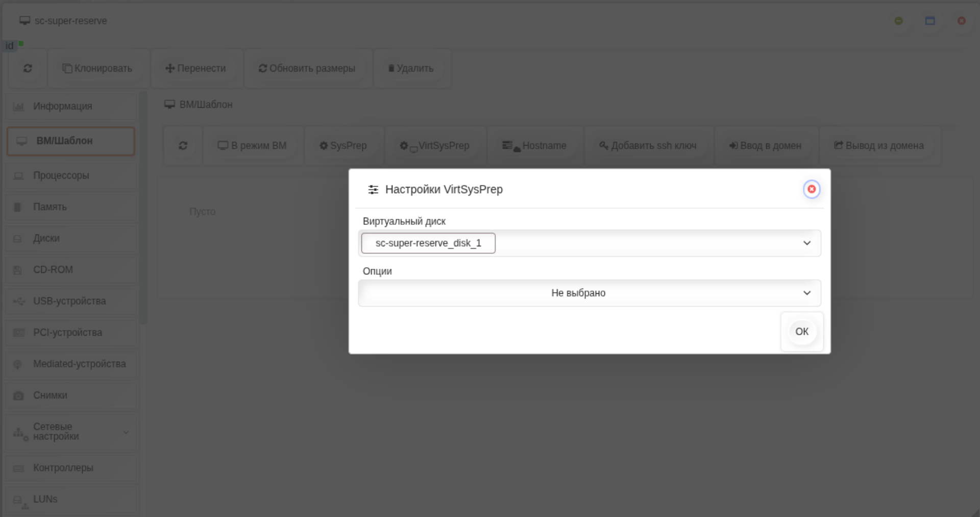Screen dimensions: 980x517
Task: Click Обновить размеры button
Action: pyautogui.click(x=307, y=68)
